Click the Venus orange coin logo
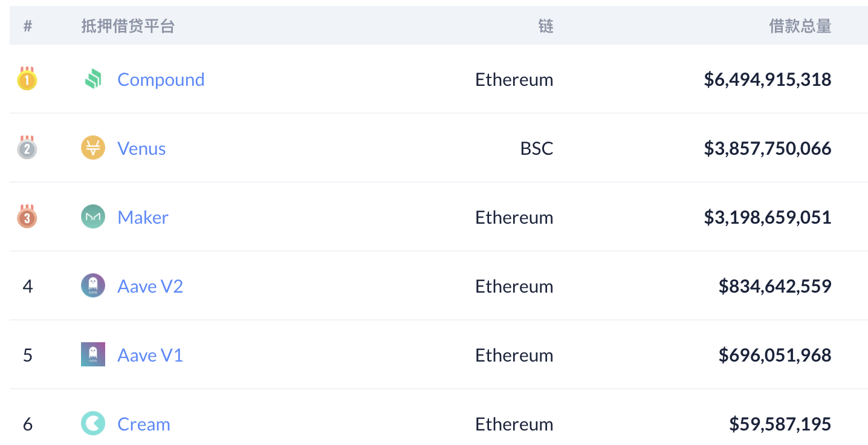Screen dimensions: 868x445 (94, 148)
